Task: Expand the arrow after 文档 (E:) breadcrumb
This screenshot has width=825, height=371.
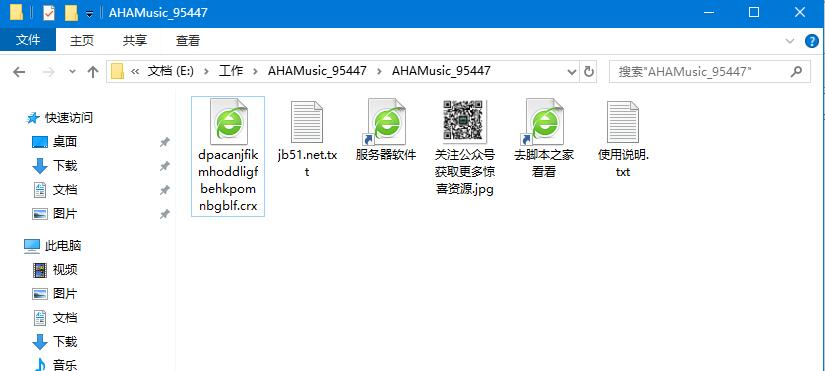Action: [206, 71]
